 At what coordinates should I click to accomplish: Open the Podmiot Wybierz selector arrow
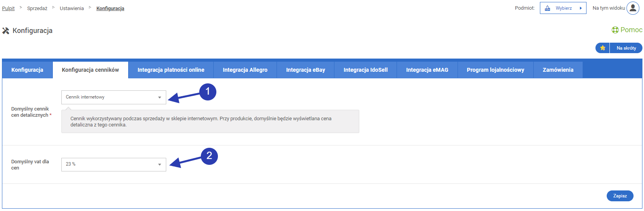pyautogui.click(x=580, y=8)
